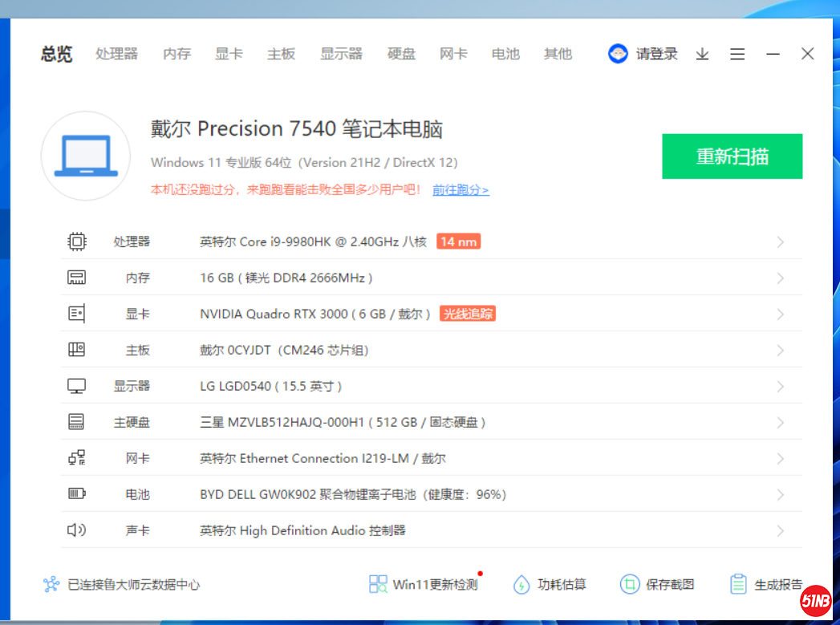The width and height of the screenshot is (840, 625).
Task: Click the memory module icon
Action: (x=76, y=278)
